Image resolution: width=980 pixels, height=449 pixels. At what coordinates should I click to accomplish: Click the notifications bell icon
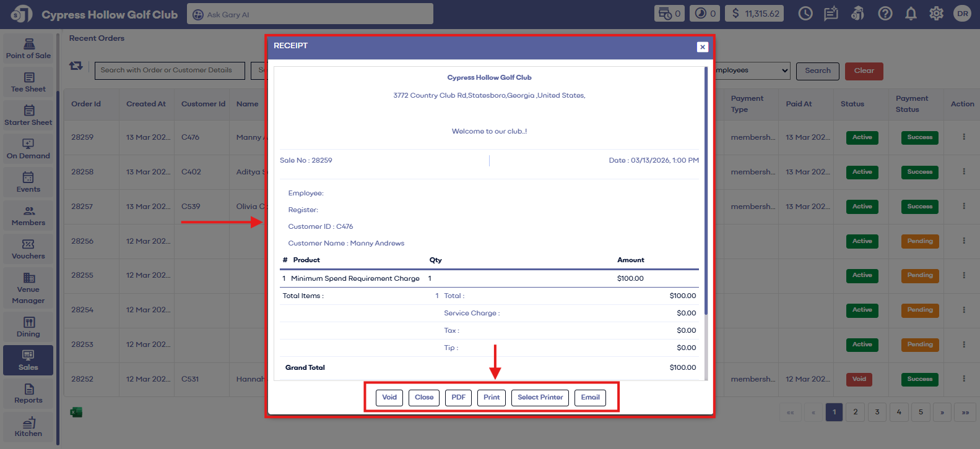pyautogui.click(x=911, y=14)
